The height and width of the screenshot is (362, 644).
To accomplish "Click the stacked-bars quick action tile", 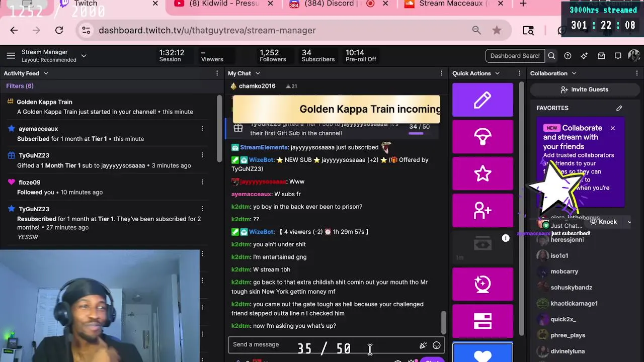I will (x=482, y=321).
